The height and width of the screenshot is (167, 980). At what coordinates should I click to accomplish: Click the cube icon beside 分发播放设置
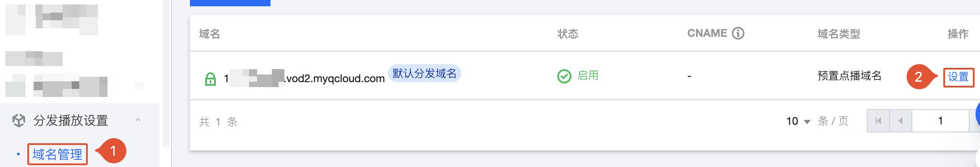click(18, 120)
